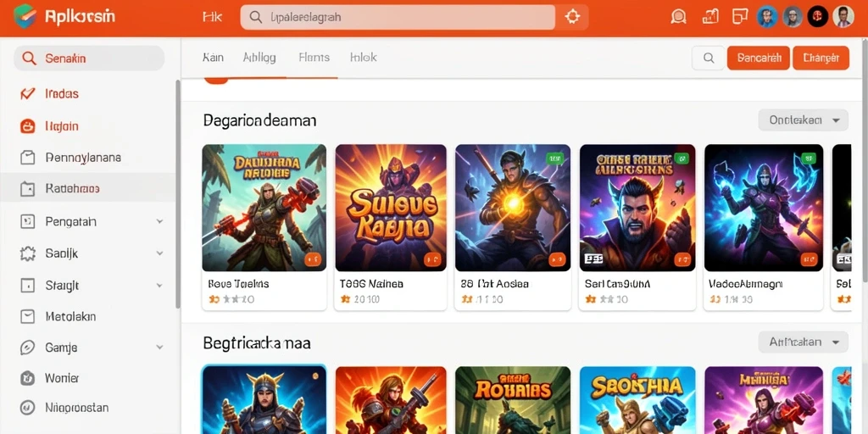Screen dimensions: 868x434
Task: Click the search magnifier in top bar
Action: coord(256,17)
